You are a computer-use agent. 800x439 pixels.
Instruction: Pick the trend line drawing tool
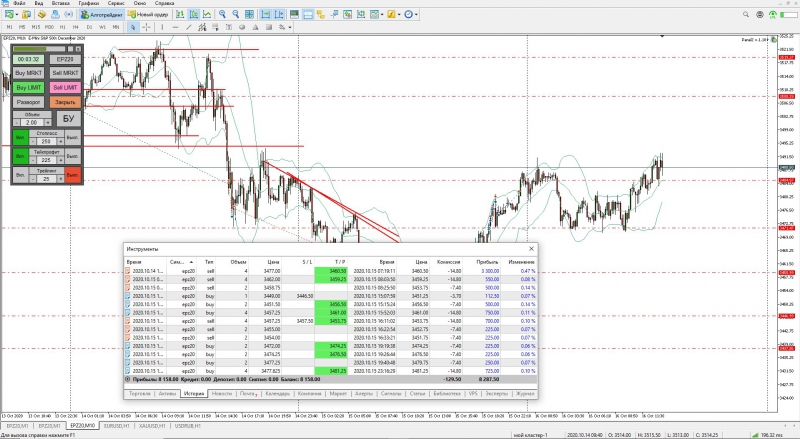point(189,27)
